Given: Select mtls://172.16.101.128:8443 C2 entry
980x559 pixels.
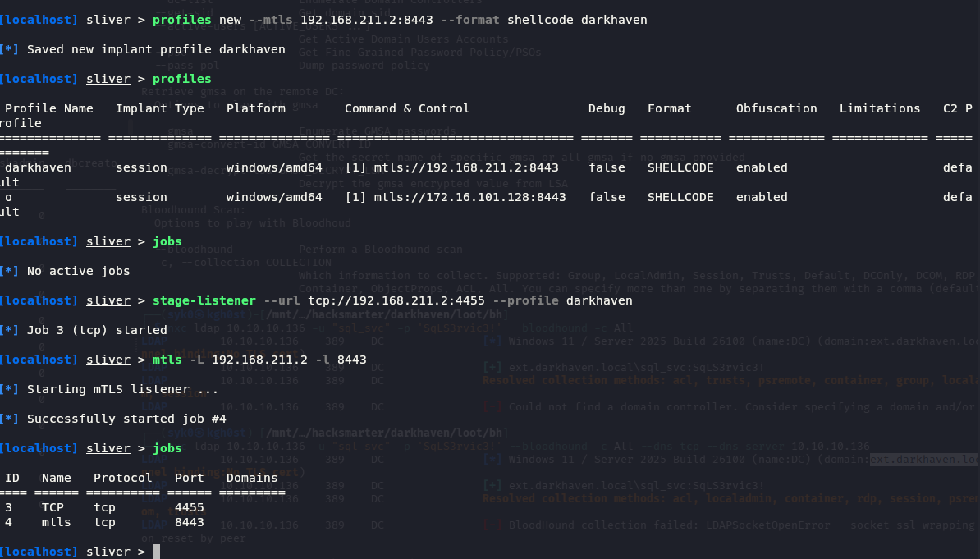Looking at the screenshot, I should pos(469,197).
